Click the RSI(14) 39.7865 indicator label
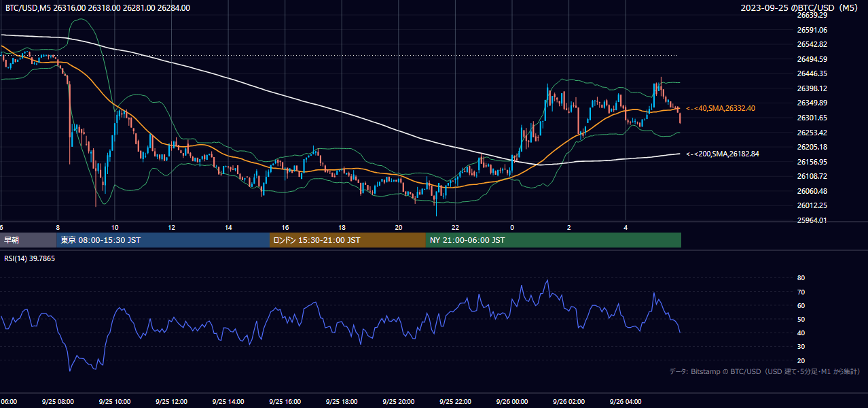The height and width of the screenshot is (408, 868). [x=30, y=258]
